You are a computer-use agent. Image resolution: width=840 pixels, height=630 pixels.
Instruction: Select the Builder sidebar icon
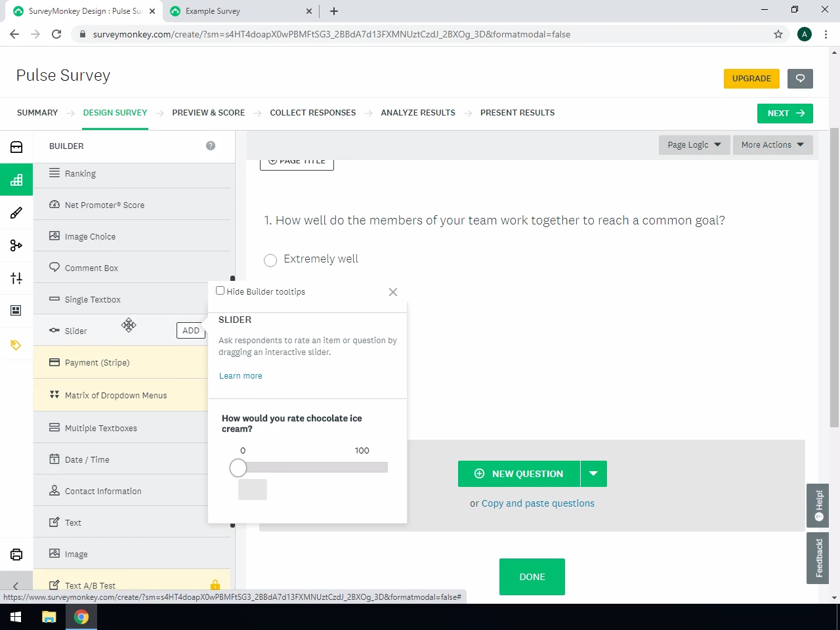(16, 180)
